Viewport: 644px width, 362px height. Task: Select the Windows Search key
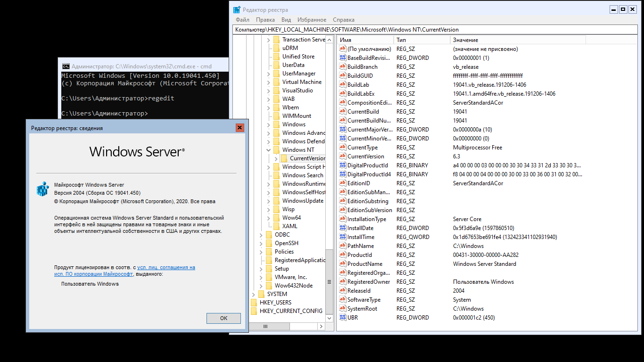tap(303, 175)
